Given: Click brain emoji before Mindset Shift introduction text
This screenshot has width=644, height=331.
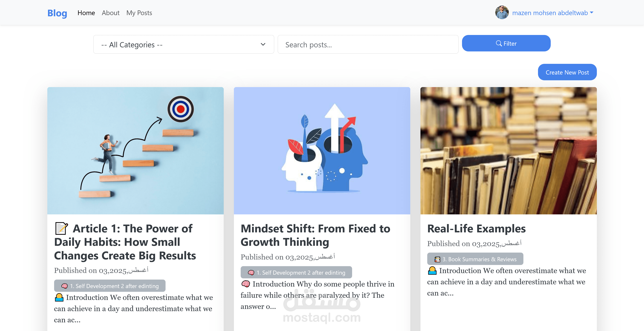Looking at the screenshot, I should (245, 284).
